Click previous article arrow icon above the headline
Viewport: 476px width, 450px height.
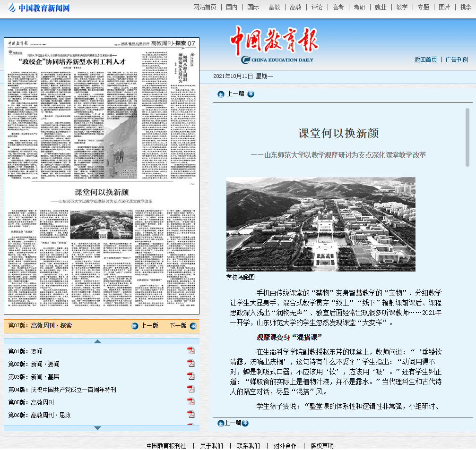(x=221, y=94)
